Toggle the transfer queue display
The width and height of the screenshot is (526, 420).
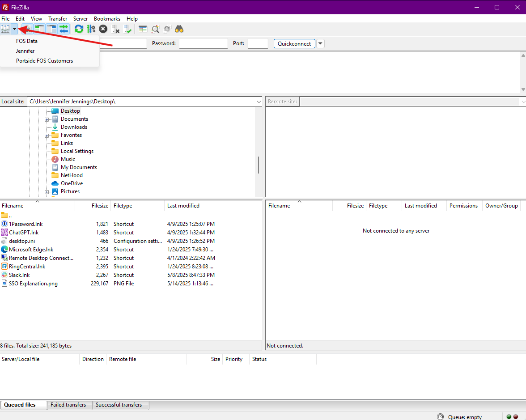(x=64, y=29)
